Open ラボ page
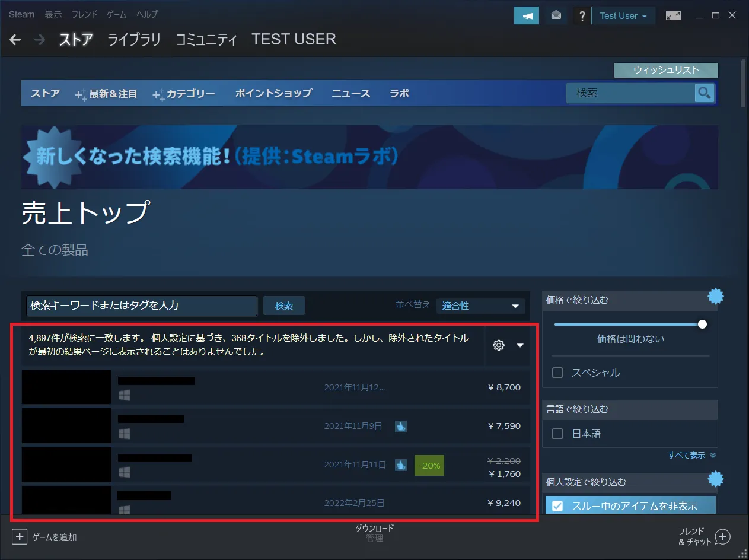Viewport: 749px width, 560px height. [x=399, y=93]
